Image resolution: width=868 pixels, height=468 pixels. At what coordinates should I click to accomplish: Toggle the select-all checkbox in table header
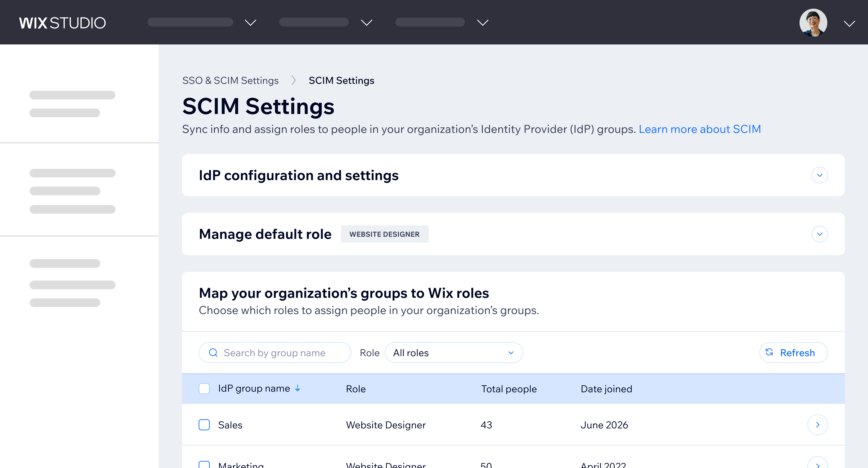pos(204,388)
